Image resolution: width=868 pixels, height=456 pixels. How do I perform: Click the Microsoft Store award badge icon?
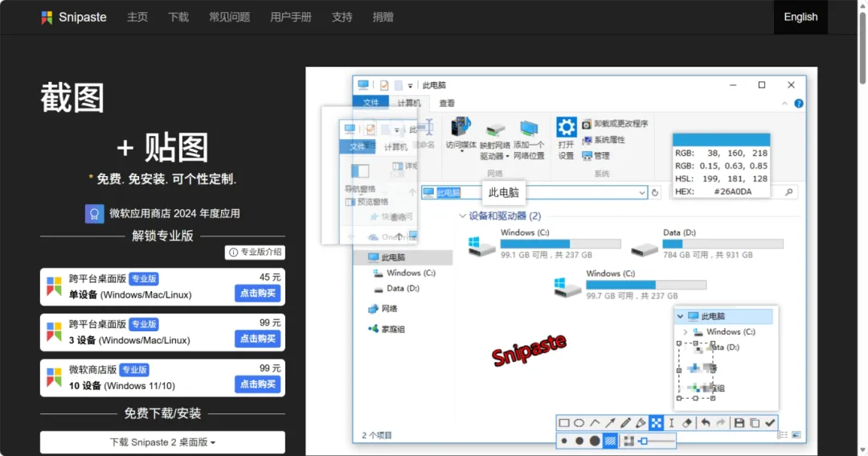tap(94, 213)
